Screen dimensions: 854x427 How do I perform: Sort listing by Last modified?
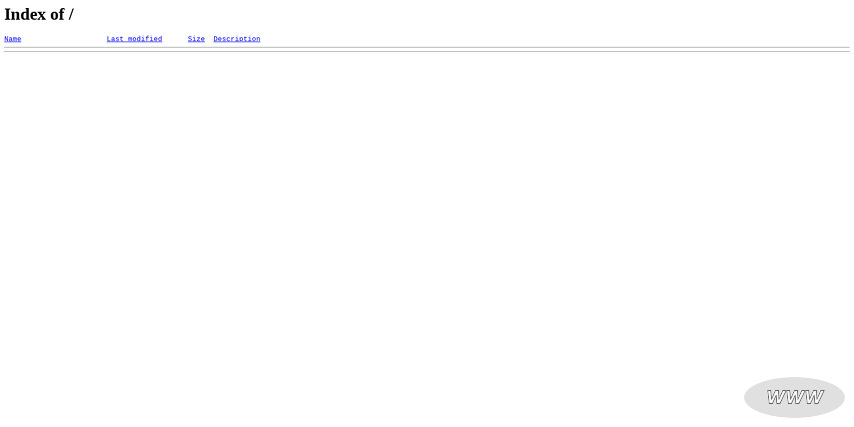(134, 39)
